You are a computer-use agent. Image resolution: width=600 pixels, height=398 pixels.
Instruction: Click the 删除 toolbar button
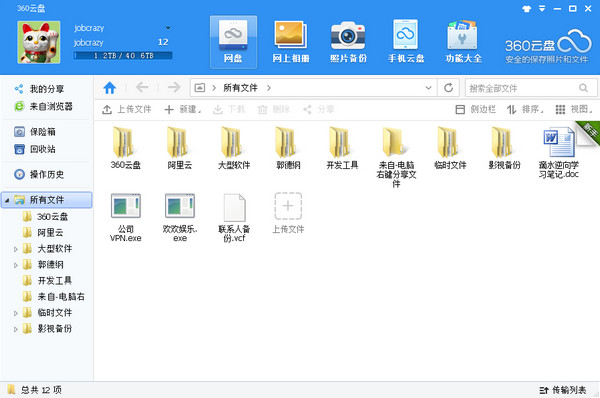(x=274, y=109)
